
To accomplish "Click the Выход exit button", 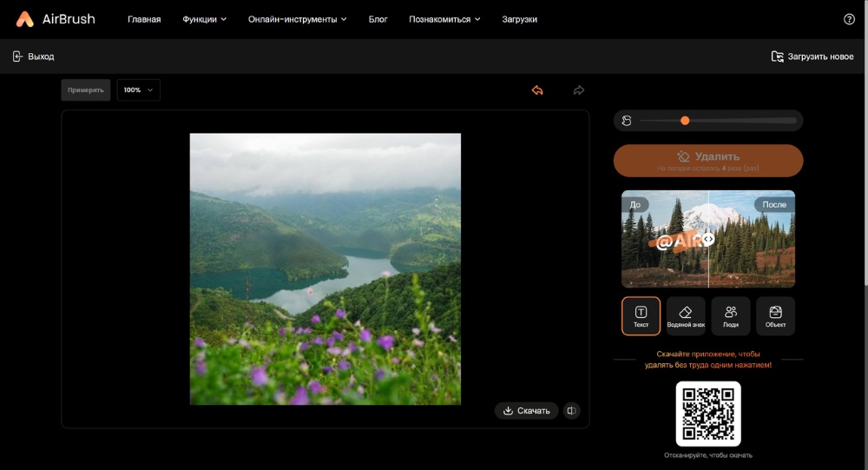I will point(33,56).
